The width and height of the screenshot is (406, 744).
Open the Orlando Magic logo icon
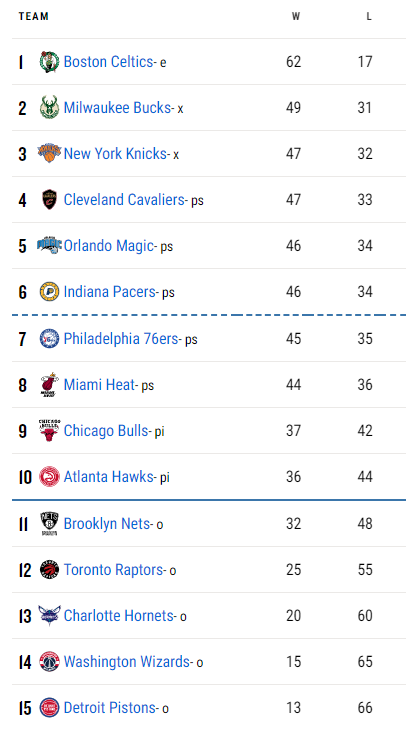coord(49,245)
